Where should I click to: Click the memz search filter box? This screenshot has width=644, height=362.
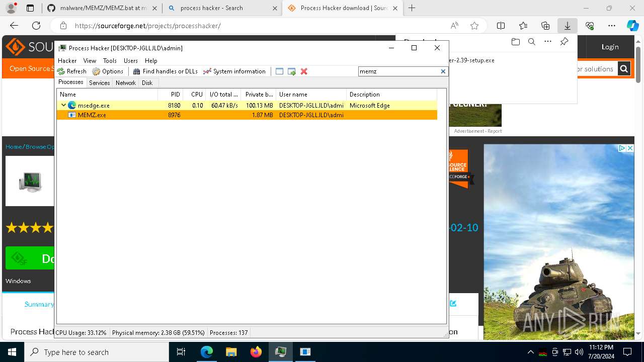click(399, 71)
